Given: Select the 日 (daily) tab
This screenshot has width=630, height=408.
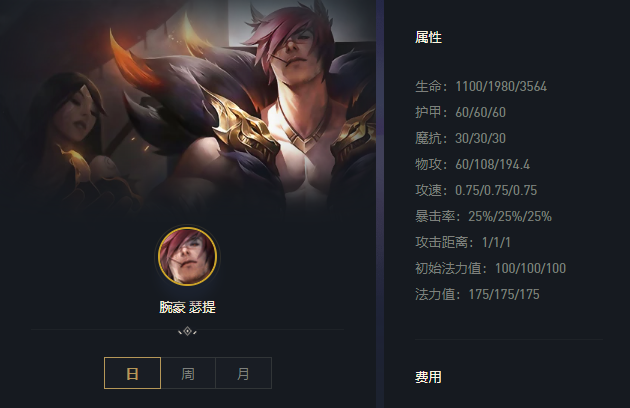Looking at the screenshot, I should (132, 373).
